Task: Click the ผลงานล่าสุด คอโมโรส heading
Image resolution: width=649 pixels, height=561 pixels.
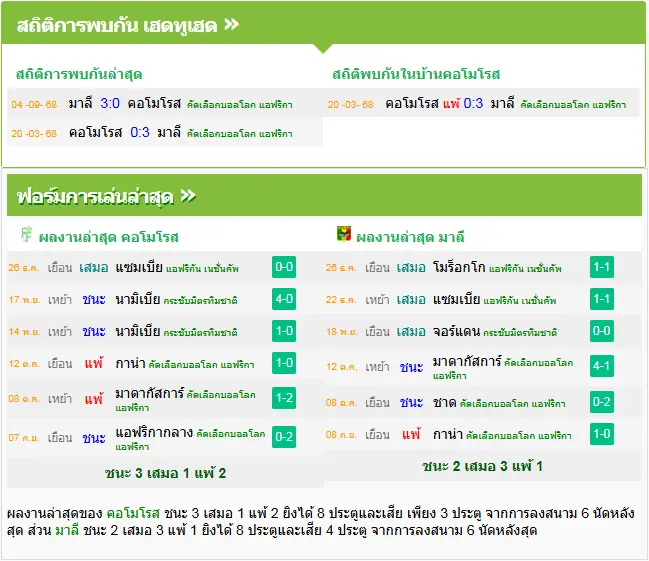Action: point(108,237)
